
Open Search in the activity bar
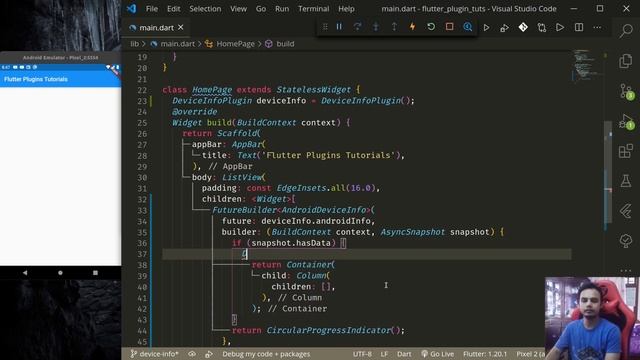click(626, 31)
